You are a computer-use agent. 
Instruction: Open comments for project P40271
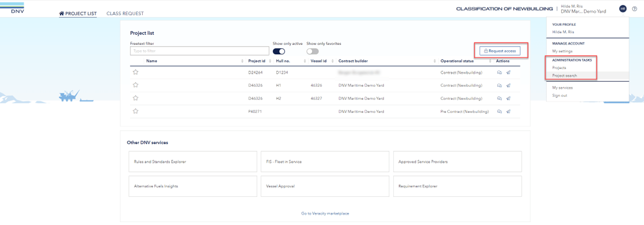[499, 111]
